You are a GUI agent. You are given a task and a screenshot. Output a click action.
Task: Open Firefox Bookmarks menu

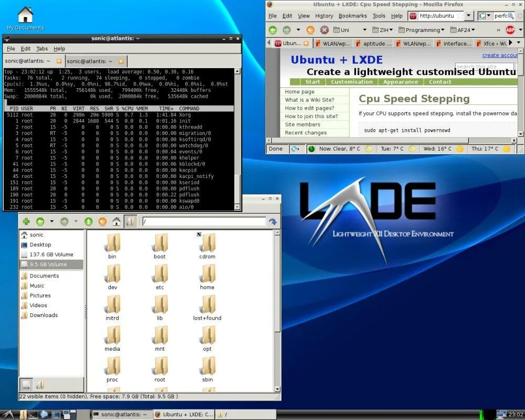[x=353, y=16]
